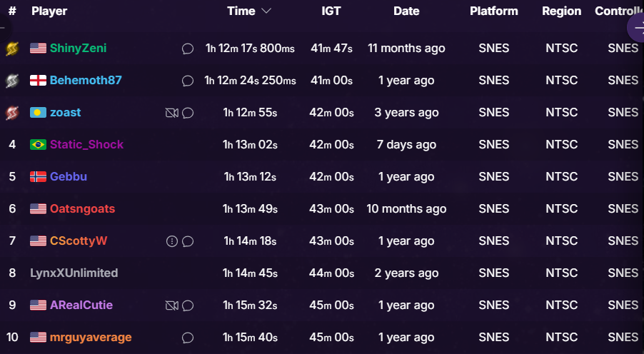The image size is (644, 354).
Task: Open ShinyZeni's run comment bubble
Action: (x=188, y=49)
